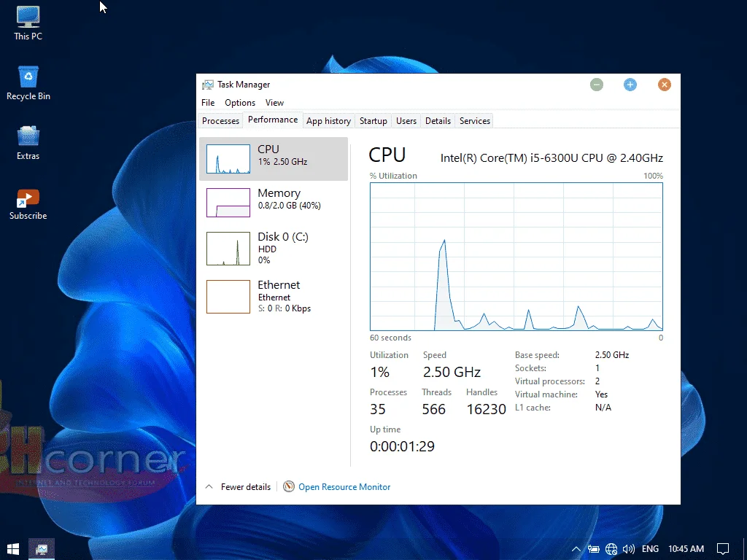This screenshot has width=747, height=560.
Task: Click the 60 seconds graph label
Action: click(x=390, y=338)
